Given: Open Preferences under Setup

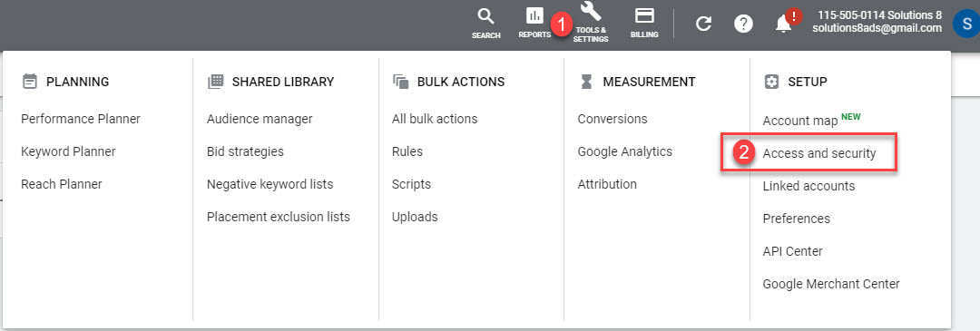Looking at the screenshot, I should coord(797,219).
